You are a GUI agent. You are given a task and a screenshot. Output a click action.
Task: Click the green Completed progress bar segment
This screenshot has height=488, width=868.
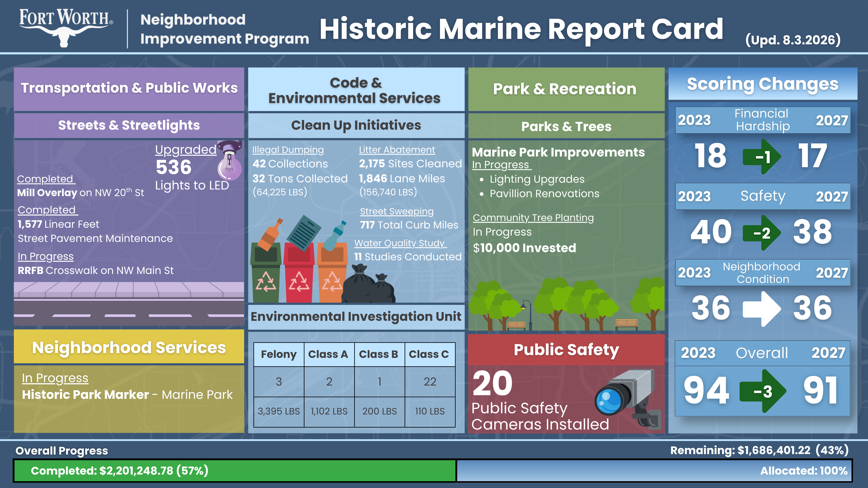(235, 471)
